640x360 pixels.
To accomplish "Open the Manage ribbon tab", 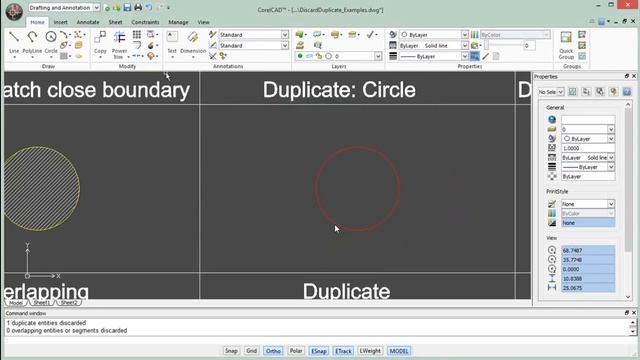I will coord(178,22).
